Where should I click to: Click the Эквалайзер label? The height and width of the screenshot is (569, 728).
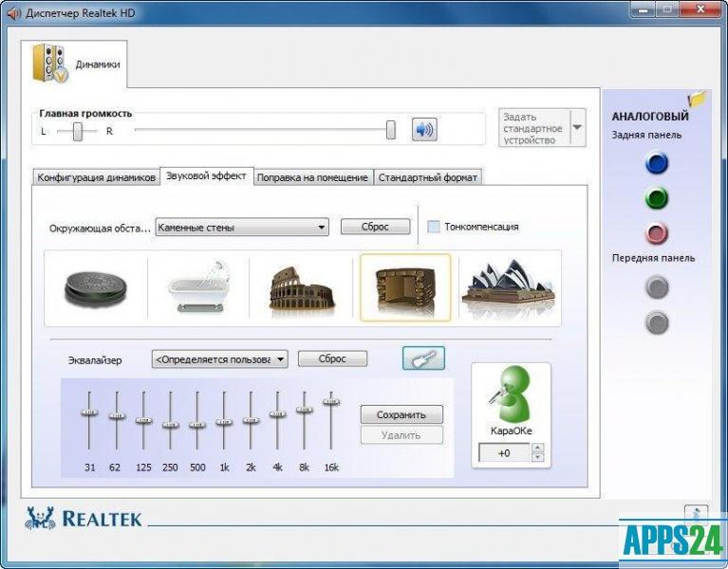tap(95, 360)
